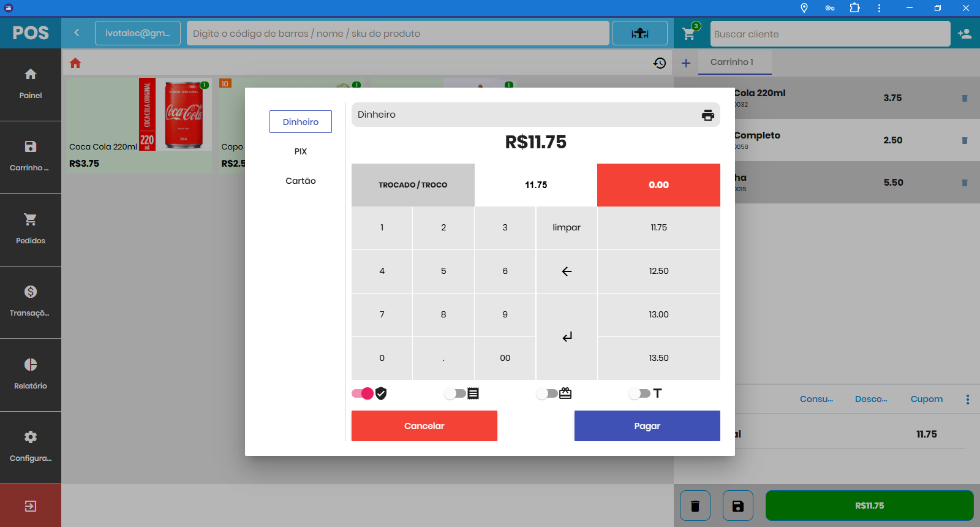Enable the receipt note toggle
This screenshot has height=527, width=980.
[x=455, y=393]
